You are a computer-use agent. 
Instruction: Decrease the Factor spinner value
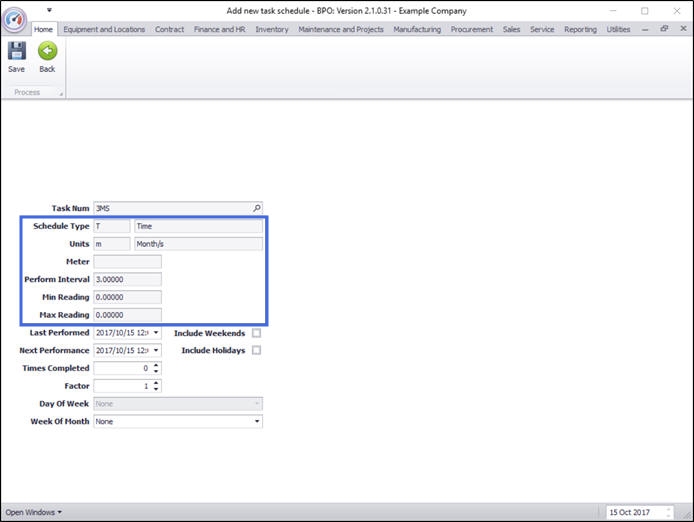click(156, 389)
